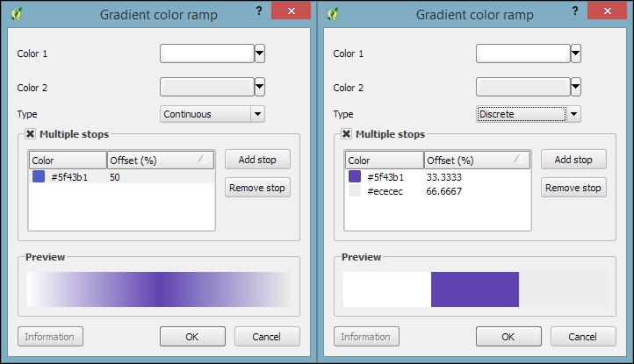Open Color 2 dropdown arrow in left dialog
The height and width of the screenshot is (364, 634).
pyautogui.click(x=260, y=87)
